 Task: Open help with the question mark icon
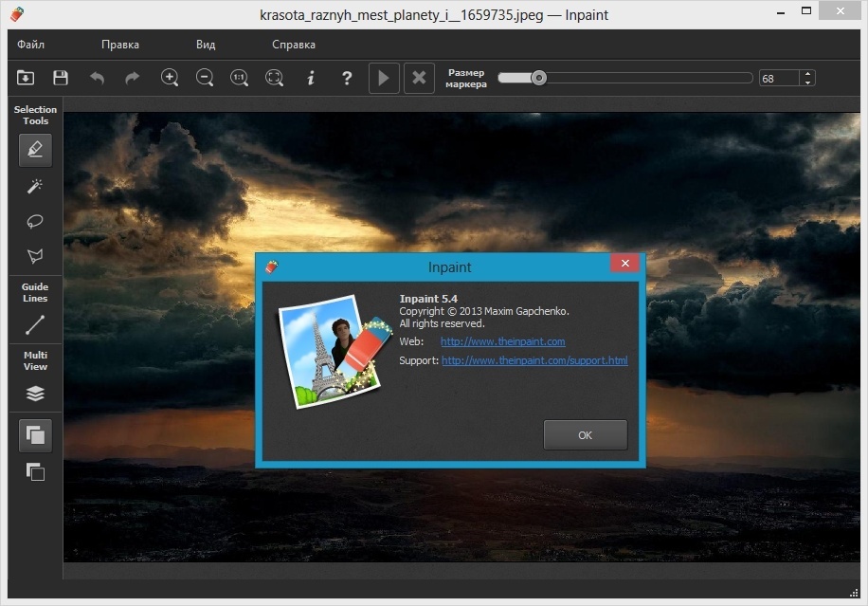(347, 78)
